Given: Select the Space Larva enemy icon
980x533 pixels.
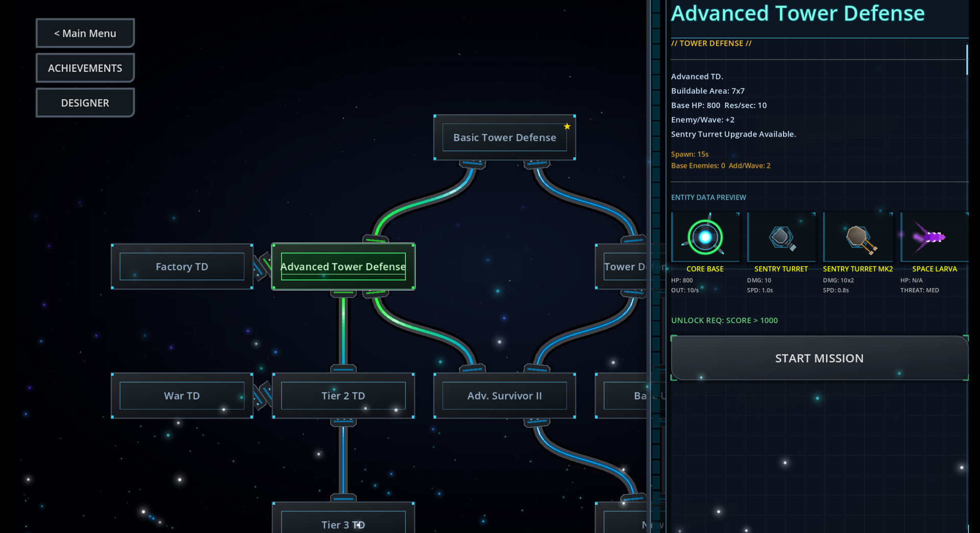Looking at the screenshot, I should 933,237.
